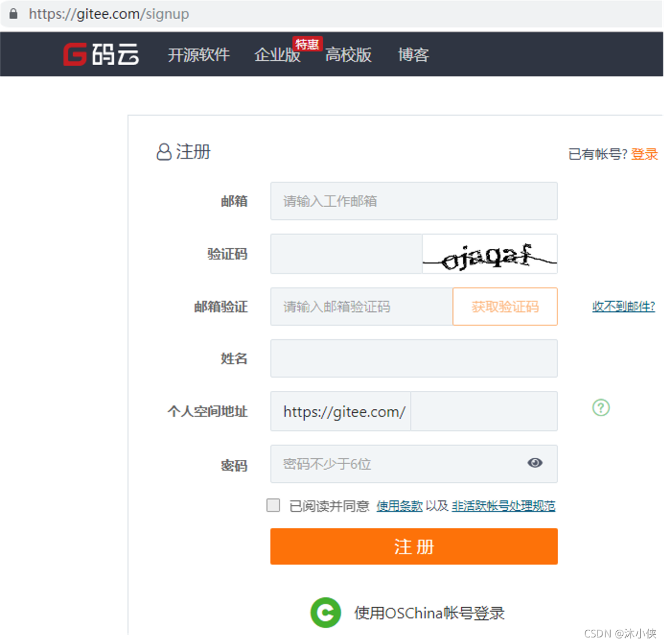Open the 登录 login link
Screen dimensions: 665x644
click(645, 154)
